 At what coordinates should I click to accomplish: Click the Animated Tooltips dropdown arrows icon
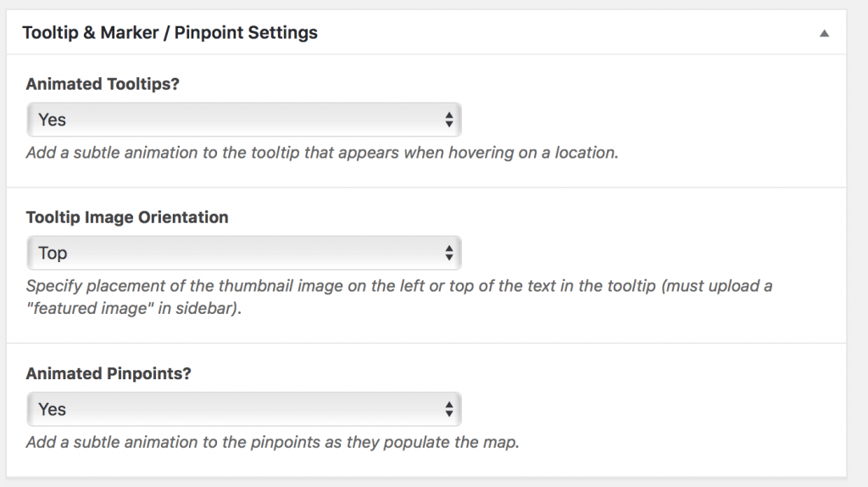pyautogui.click(x=449, y=120)
